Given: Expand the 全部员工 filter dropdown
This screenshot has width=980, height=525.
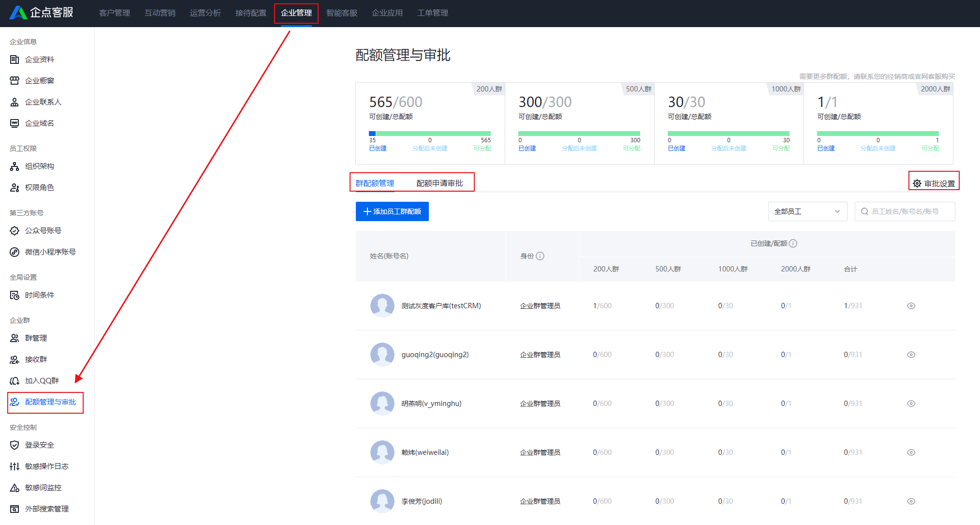Looking at the screenshot, I should (x=807, y=211).
